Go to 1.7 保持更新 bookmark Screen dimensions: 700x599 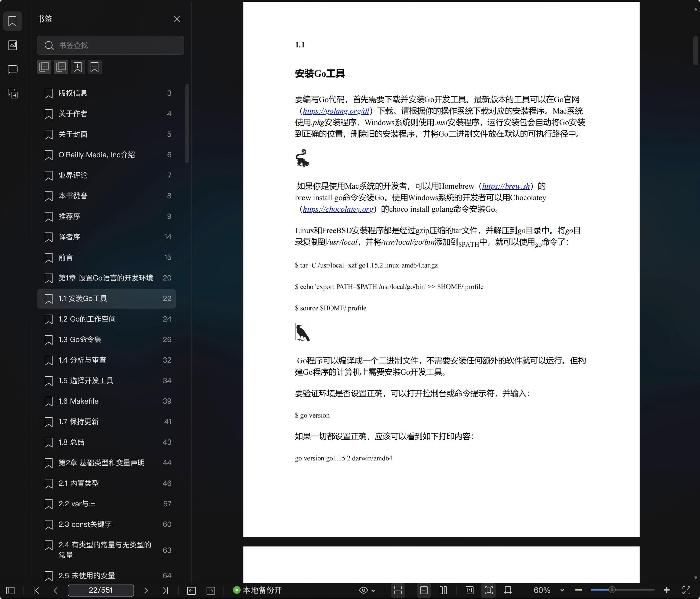tap(106, 422)
